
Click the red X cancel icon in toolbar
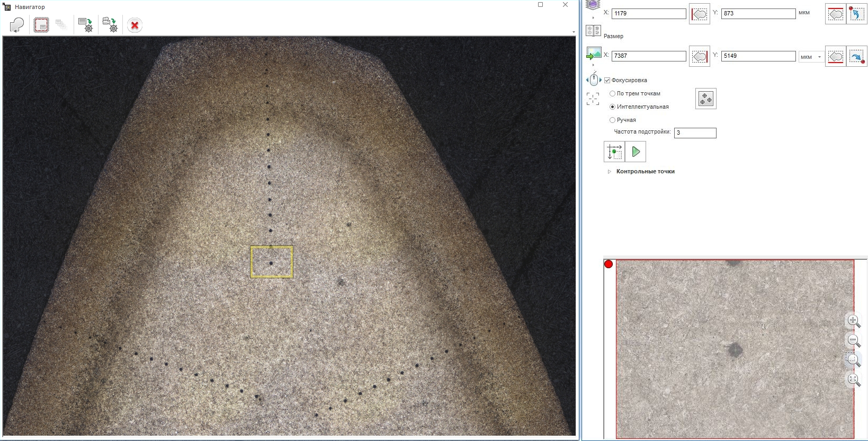point(135,25)
